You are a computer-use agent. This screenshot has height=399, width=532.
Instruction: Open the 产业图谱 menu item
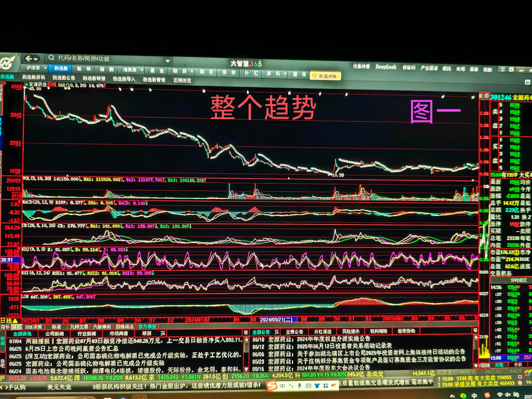click(x=429, y=68)
